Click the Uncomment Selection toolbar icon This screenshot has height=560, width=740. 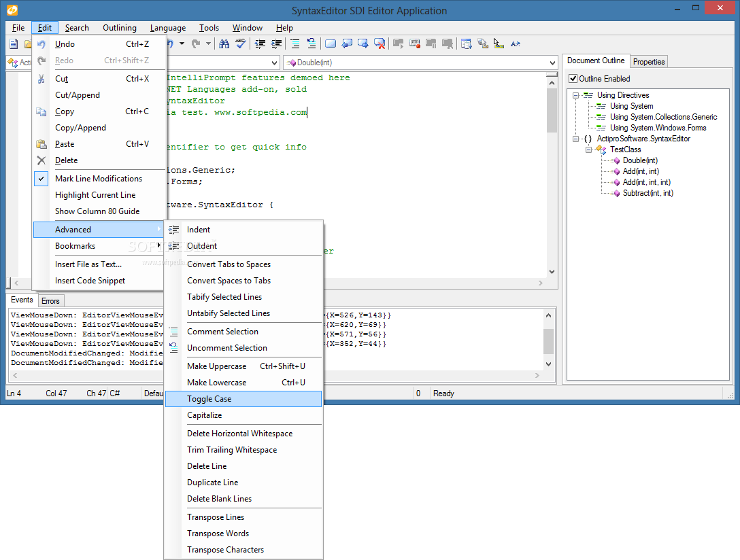(x=312, y=44)
